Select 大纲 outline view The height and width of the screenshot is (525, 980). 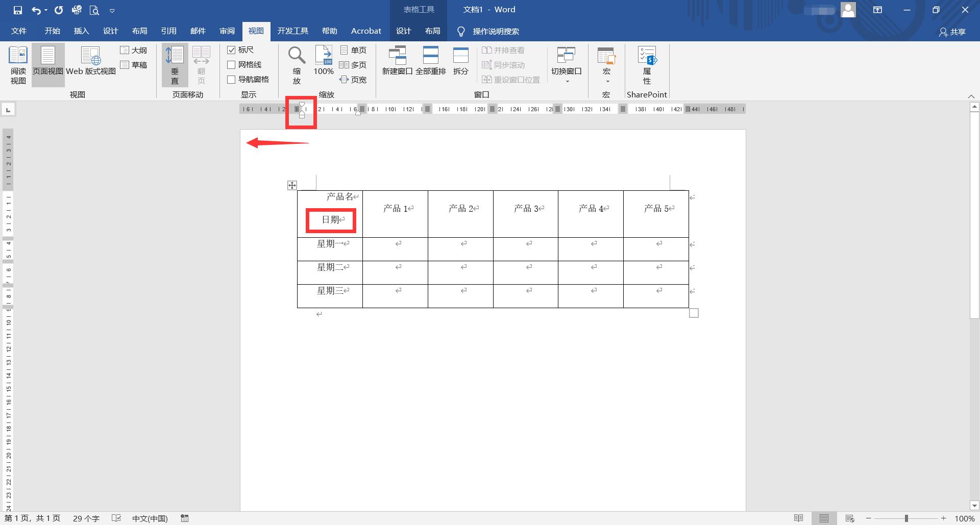(134, 49)
